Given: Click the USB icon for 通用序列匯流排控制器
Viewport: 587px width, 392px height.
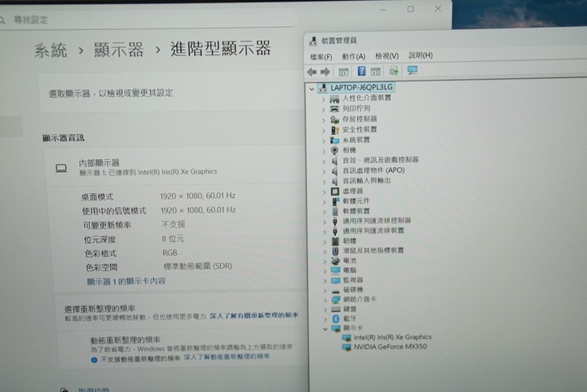Looking at the screenshot, I should click(x=335, y=221).
